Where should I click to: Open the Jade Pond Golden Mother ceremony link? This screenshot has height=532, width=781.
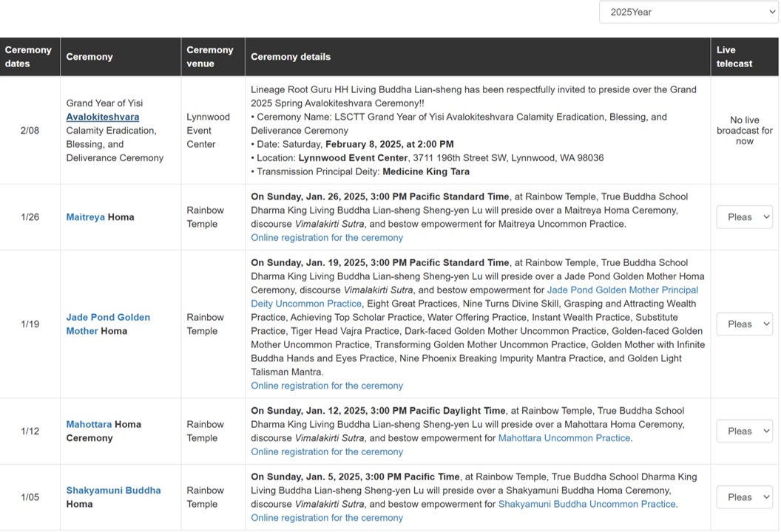click(x=108, y=324)
